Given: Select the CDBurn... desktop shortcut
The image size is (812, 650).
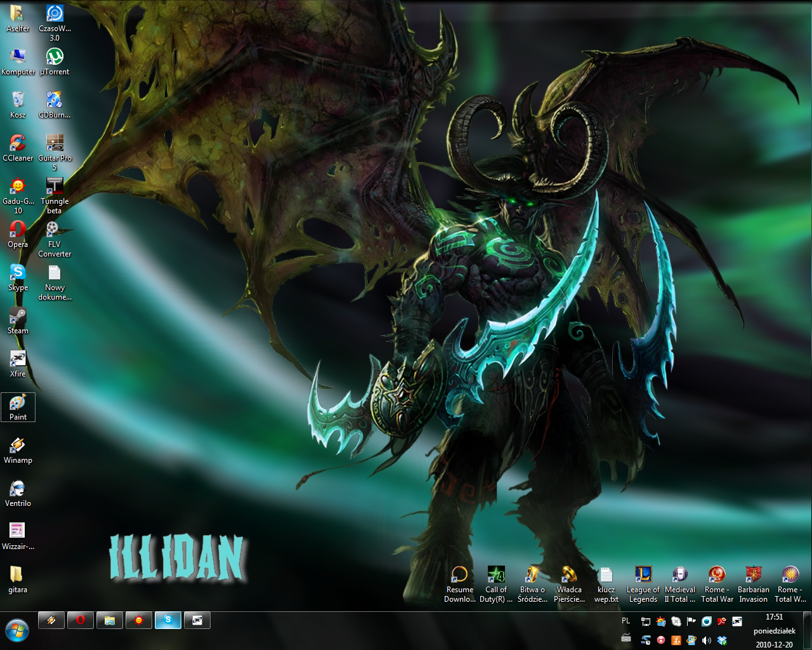Looking at the screenshot, I should [x=55, y=105].
